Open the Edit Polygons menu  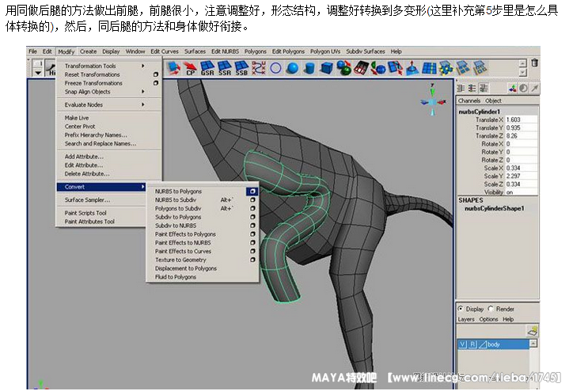(288, 51)
